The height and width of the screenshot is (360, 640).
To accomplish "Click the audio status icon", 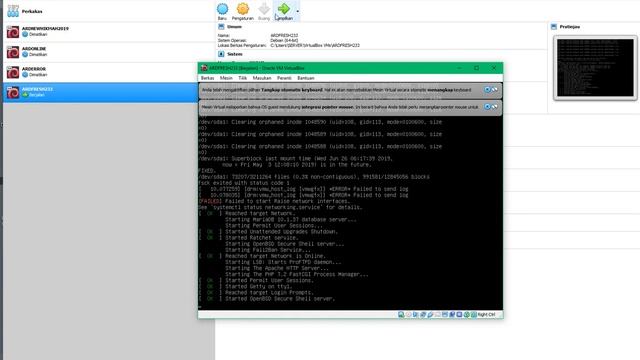I will click(416, 315).
